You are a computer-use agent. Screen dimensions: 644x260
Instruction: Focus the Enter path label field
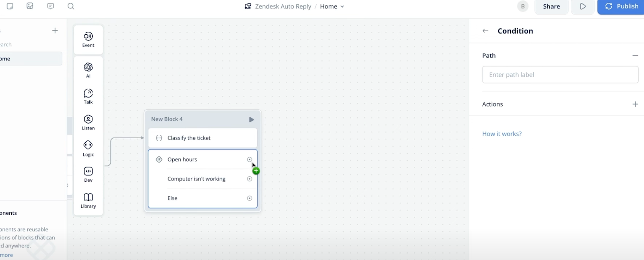(560, 75)
